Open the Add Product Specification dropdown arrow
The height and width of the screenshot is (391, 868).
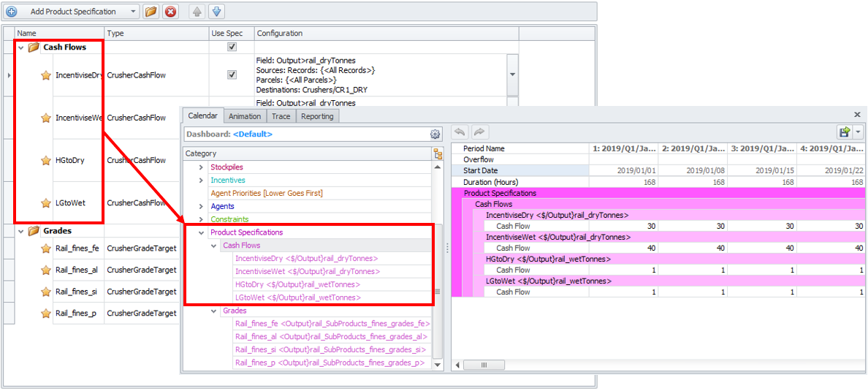[132, 12]
